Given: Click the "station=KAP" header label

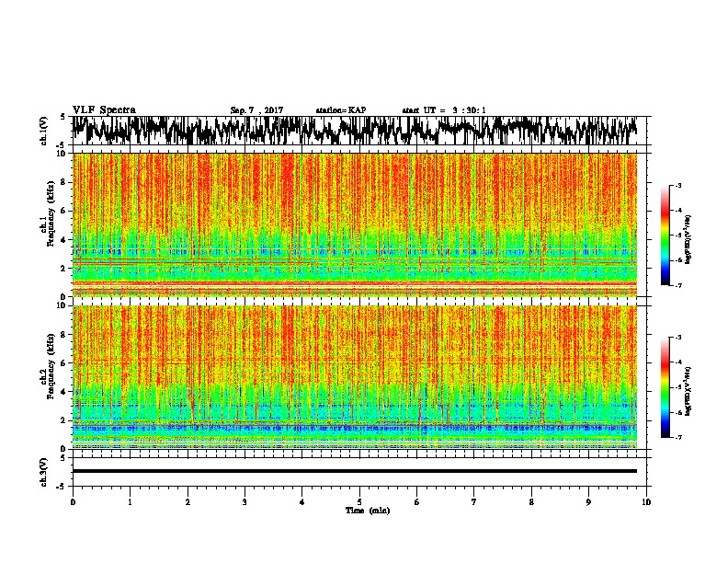Looking at the screenshot, I should click(x=341, y=110).
